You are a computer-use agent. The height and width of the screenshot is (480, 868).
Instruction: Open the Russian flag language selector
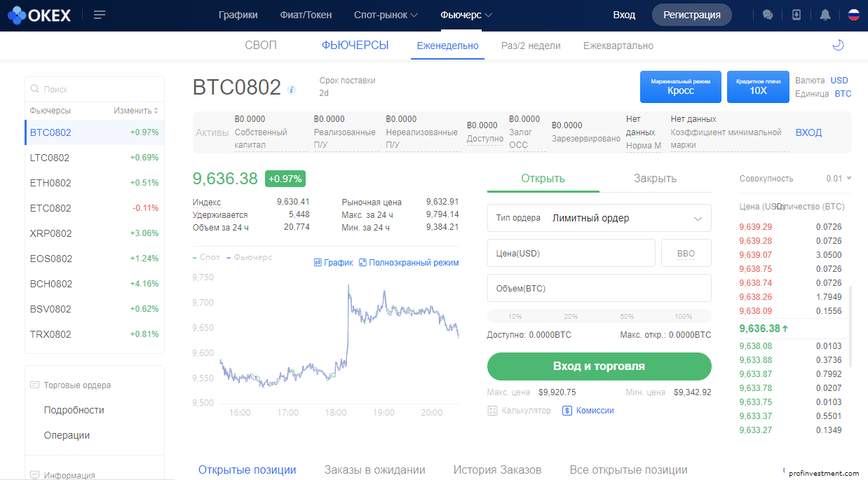coord(854,15)
